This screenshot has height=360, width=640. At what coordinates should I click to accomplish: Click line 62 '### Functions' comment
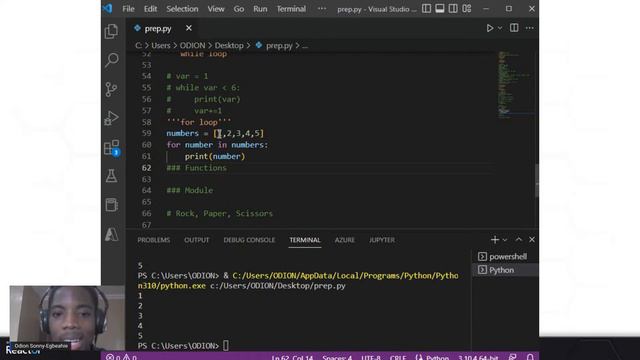[x=196, y=168]
